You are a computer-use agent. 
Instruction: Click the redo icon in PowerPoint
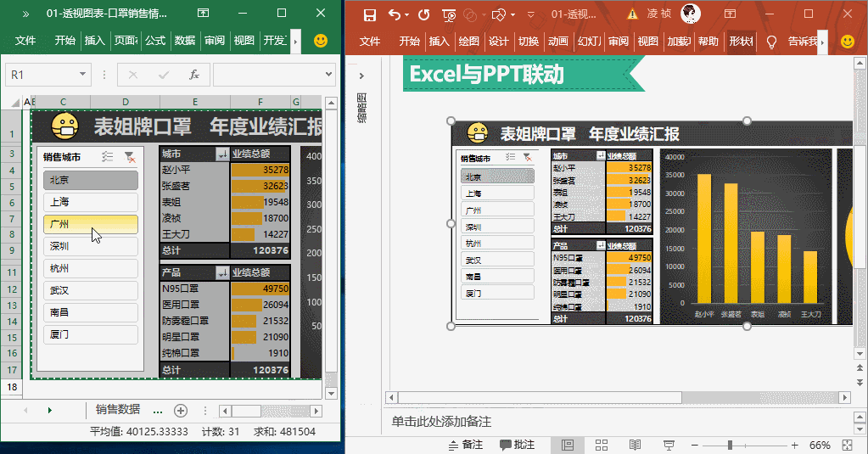(x=424, y=15)
